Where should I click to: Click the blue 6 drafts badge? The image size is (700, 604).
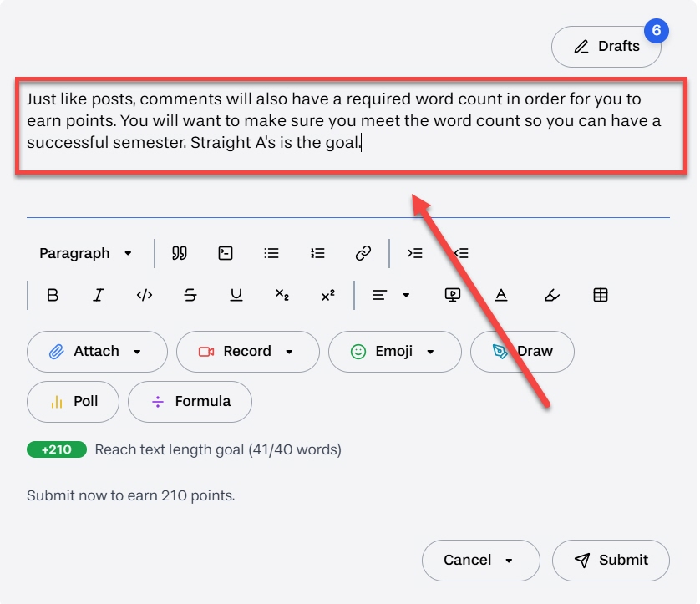[x=656, y=30]
